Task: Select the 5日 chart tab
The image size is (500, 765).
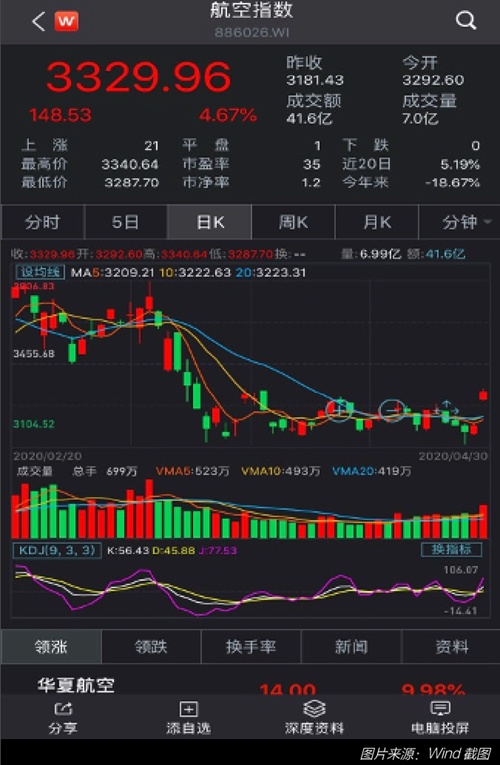Action: [x=126, y=222]
